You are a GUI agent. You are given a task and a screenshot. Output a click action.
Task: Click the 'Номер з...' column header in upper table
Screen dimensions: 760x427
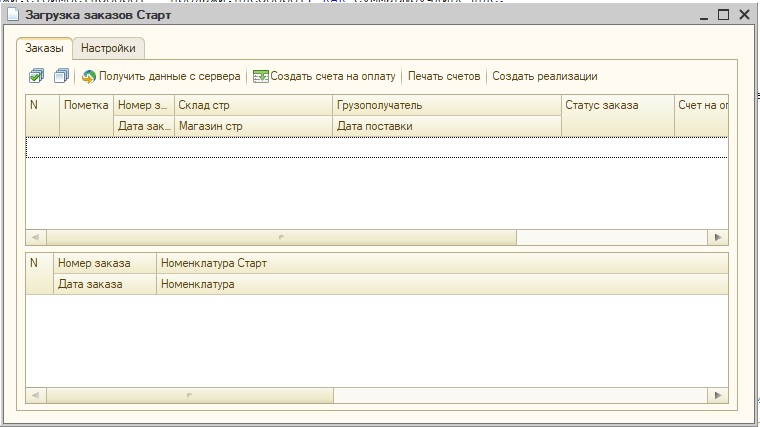(x=144, y=105)
